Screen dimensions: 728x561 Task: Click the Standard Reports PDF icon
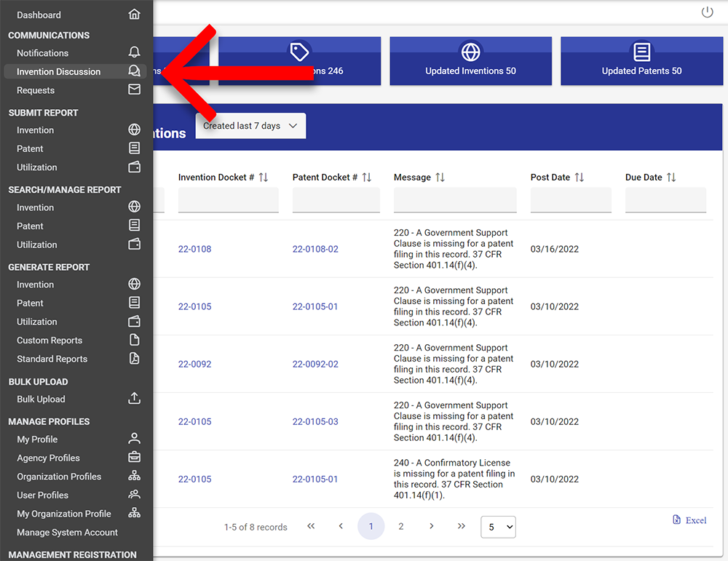pyautogui.click(x=134, y=359)
